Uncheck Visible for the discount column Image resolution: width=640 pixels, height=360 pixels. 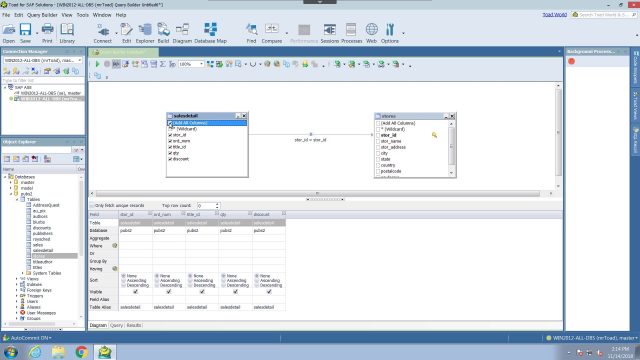[x=269, y=292]
